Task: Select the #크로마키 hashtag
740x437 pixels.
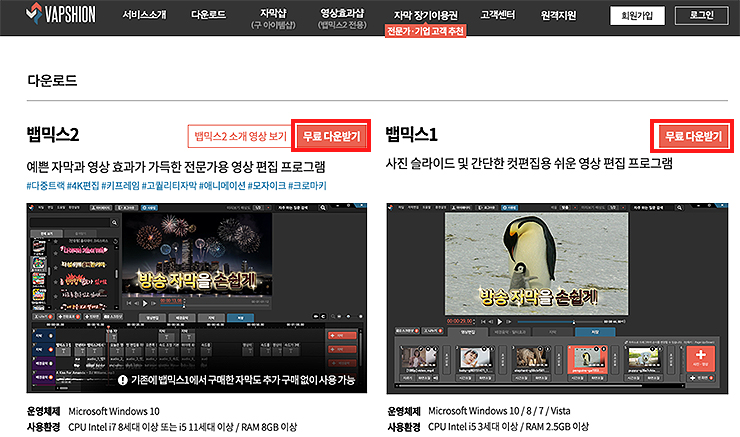Action: (307, 186)
